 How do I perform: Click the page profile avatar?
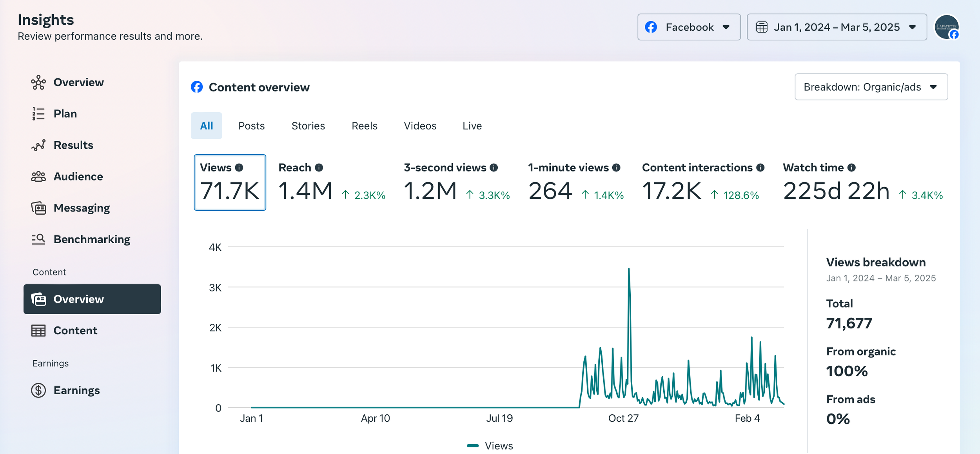click(x=946, y=27)
